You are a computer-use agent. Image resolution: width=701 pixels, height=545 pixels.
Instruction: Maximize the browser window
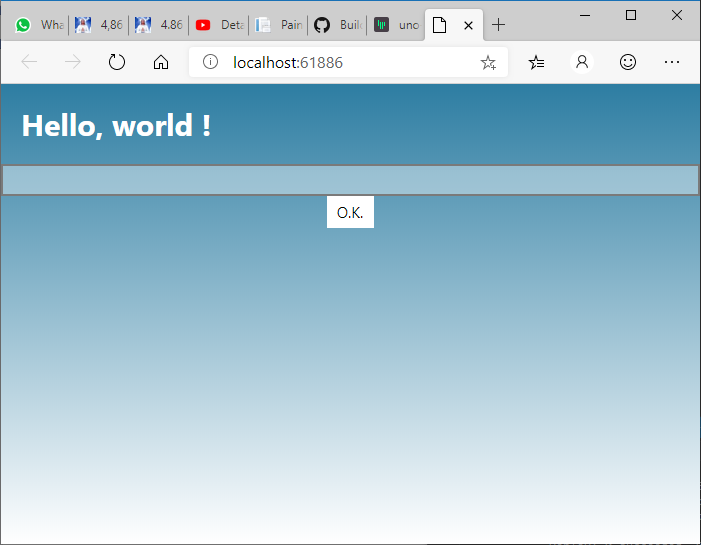(631, 15)
